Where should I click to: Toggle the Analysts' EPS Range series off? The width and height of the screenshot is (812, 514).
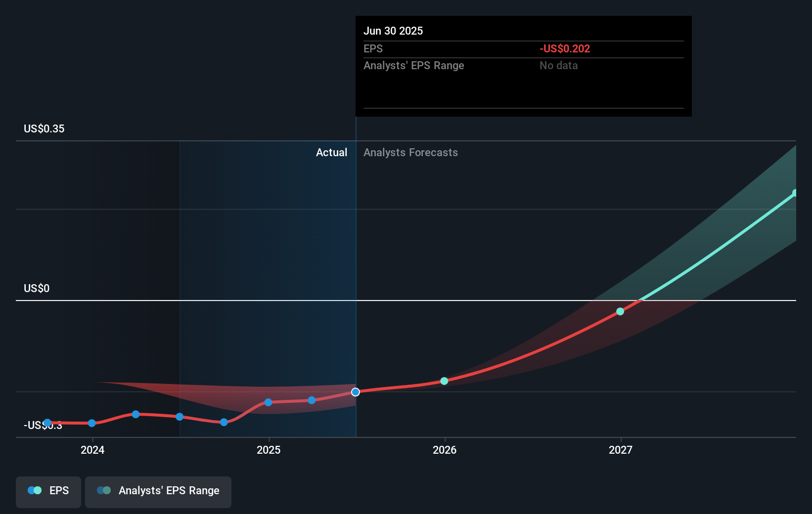coord(158,491)
